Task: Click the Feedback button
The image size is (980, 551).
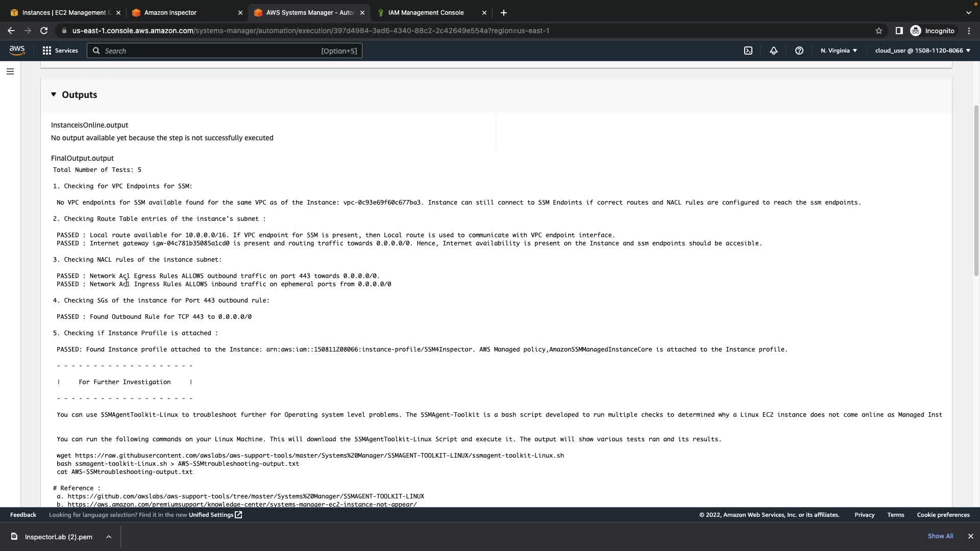Action: point(23,515)
